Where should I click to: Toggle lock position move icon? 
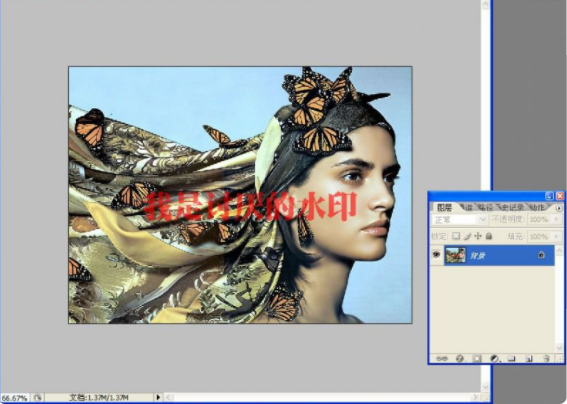pyautogui.click(x=478, y=236)
